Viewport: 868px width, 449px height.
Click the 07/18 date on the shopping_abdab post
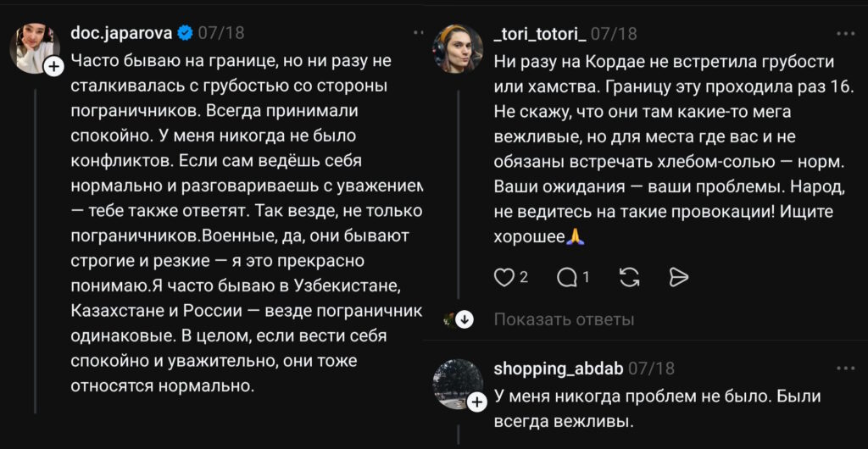click(x=652, y=369)
